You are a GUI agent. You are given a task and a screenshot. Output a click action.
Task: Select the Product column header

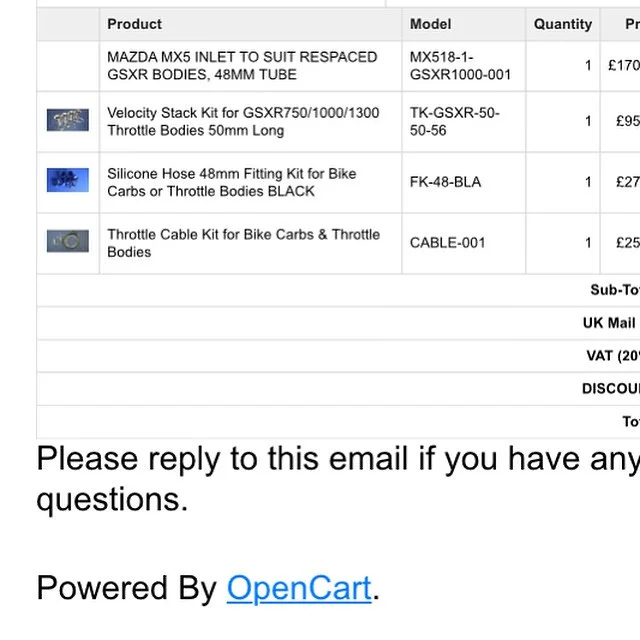point(135,24)
